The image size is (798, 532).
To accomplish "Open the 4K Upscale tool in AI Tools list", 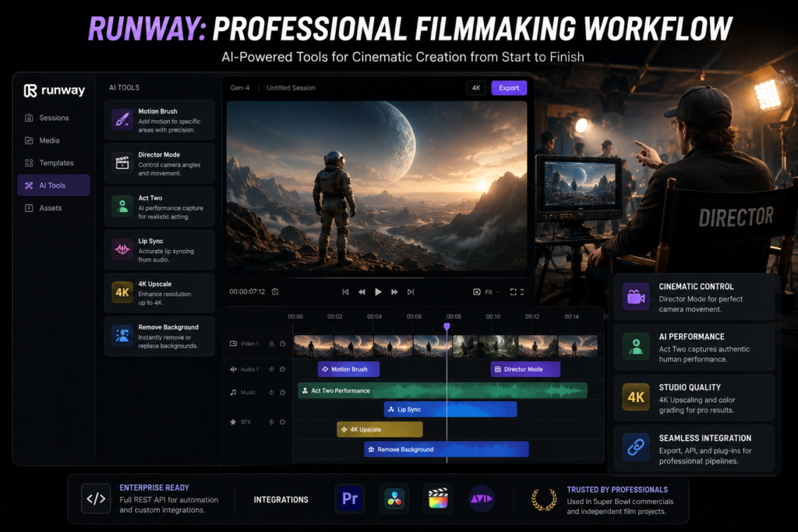I will [159, 292].
